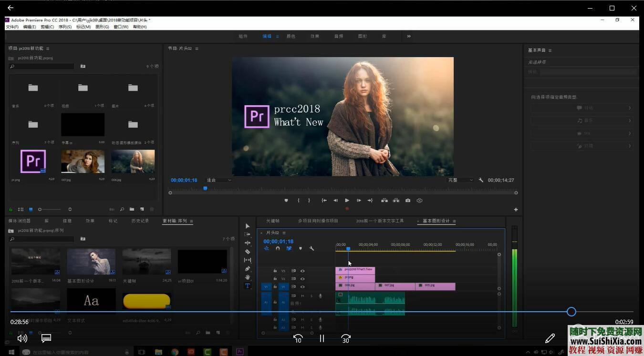Switch to 历史记录 panel tab
The image size is (644, 356).
pos(140,221)
